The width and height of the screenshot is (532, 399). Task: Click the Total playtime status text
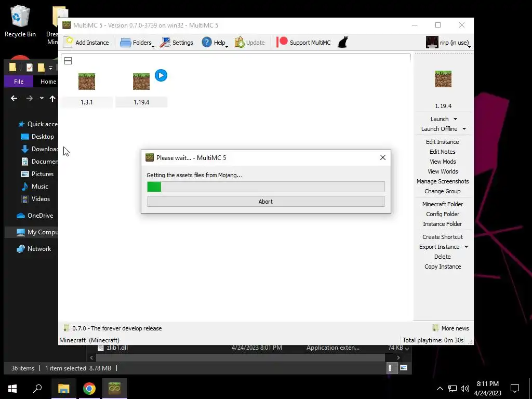(433, 340)
